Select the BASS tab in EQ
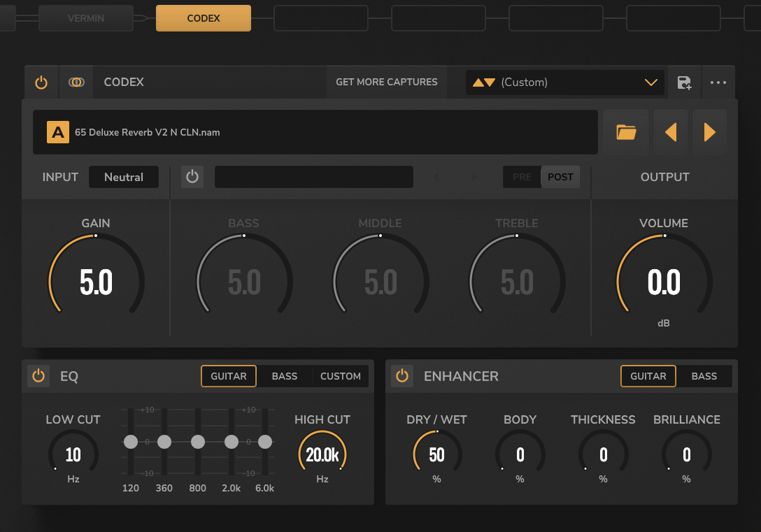 (284, 376)
